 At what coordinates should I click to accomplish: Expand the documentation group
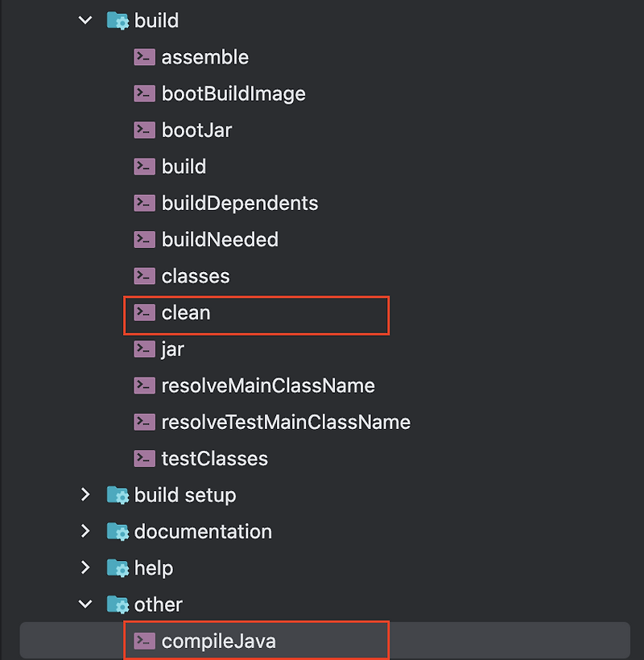point(85,531)
